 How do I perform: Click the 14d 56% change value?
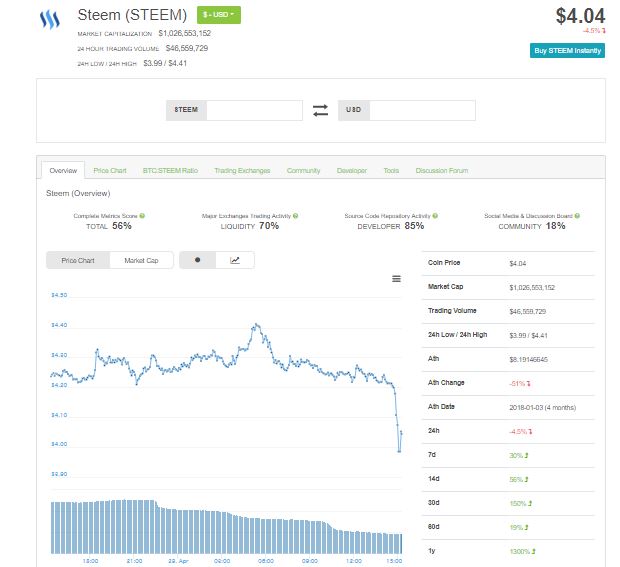(518, 480)
